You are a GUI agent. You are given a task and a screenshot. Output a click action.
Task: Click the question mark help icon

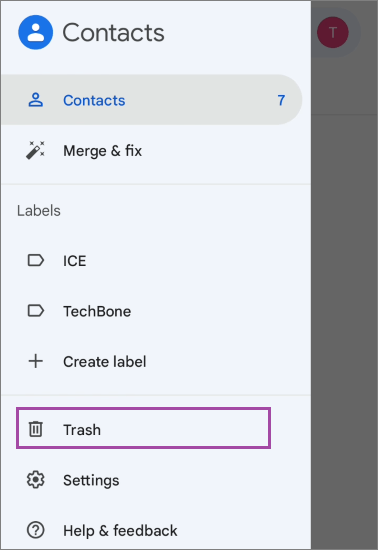[35, 530]
